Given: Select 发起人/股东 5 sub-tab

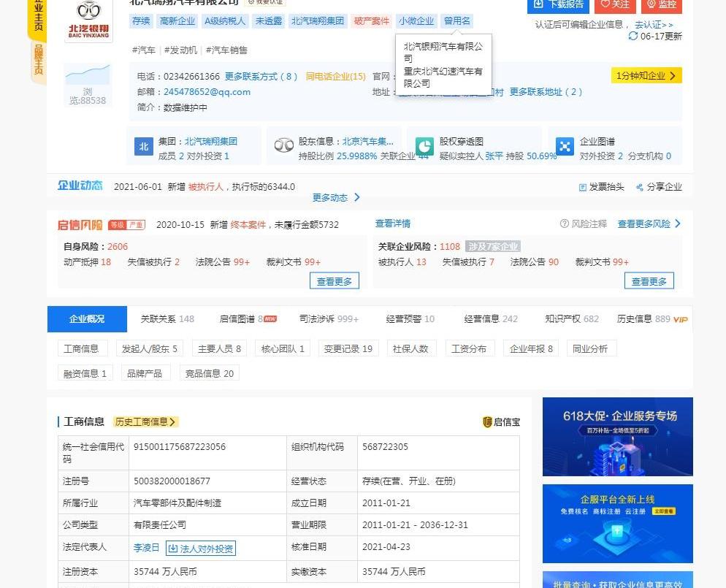Looking at the screenshot, I should (x=150, y=348).
